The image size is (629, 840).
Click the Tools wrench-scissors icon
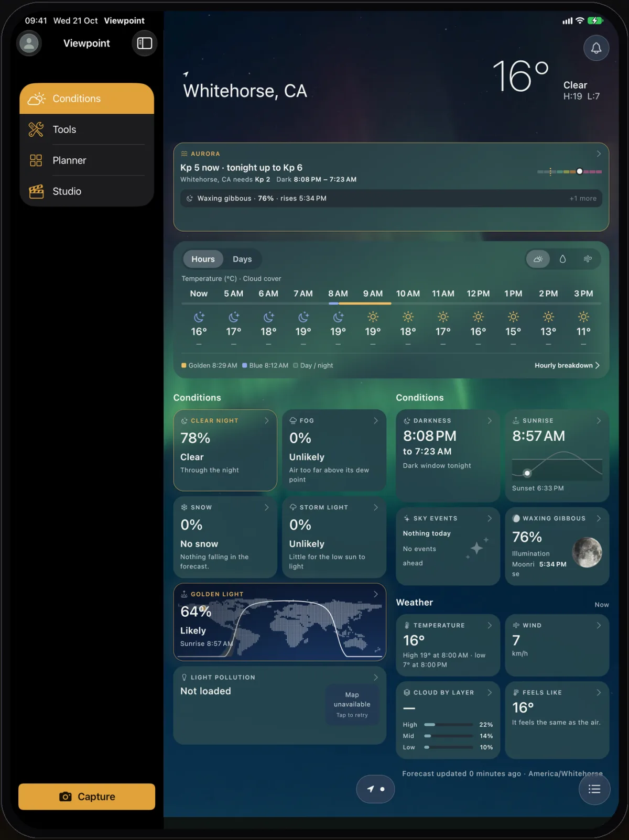(x=36, y=129)
